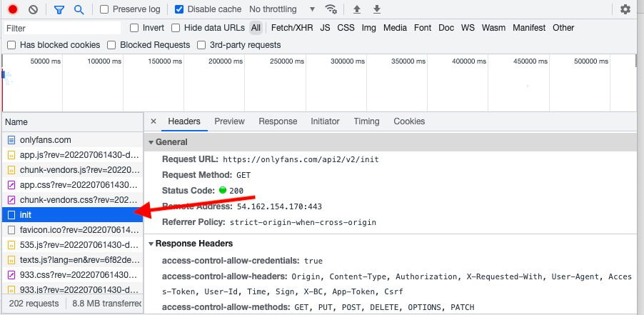Enable Preserve log checkbox
Image resolution: width=644 pixels, height=315 pixels.
point(104,9)
